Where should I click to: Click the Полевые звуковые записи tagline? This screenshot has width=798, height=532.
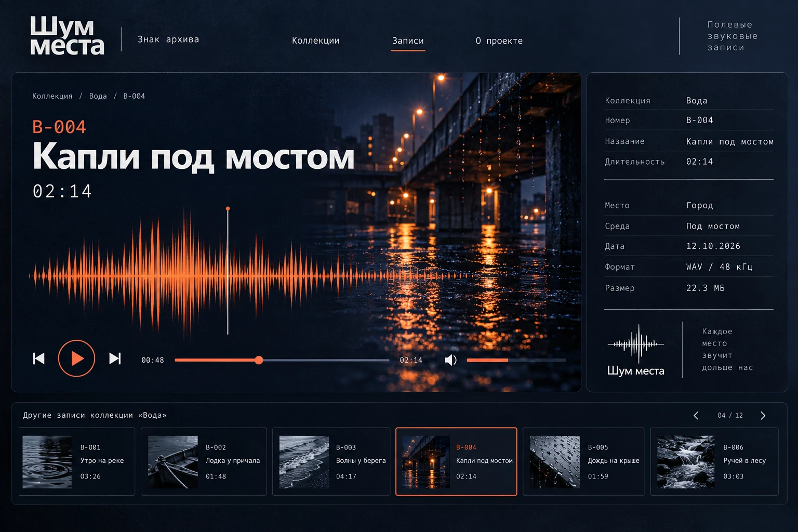coord(733,36)
